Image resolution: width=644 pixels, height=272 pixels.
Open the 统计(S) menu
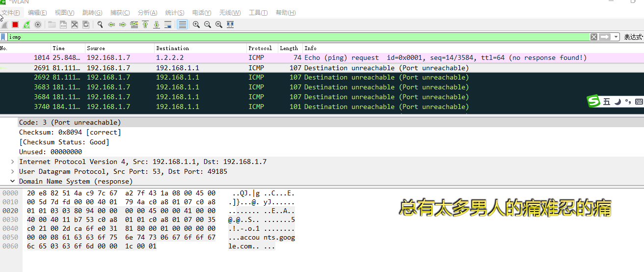tap(175, 13)
